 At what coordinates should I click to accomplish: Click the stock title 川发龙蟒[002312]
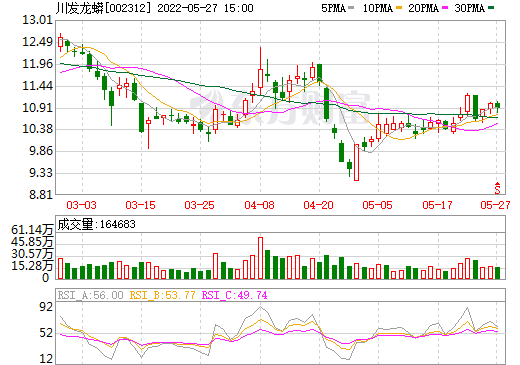pyautogui.click(x=103, y=8)
